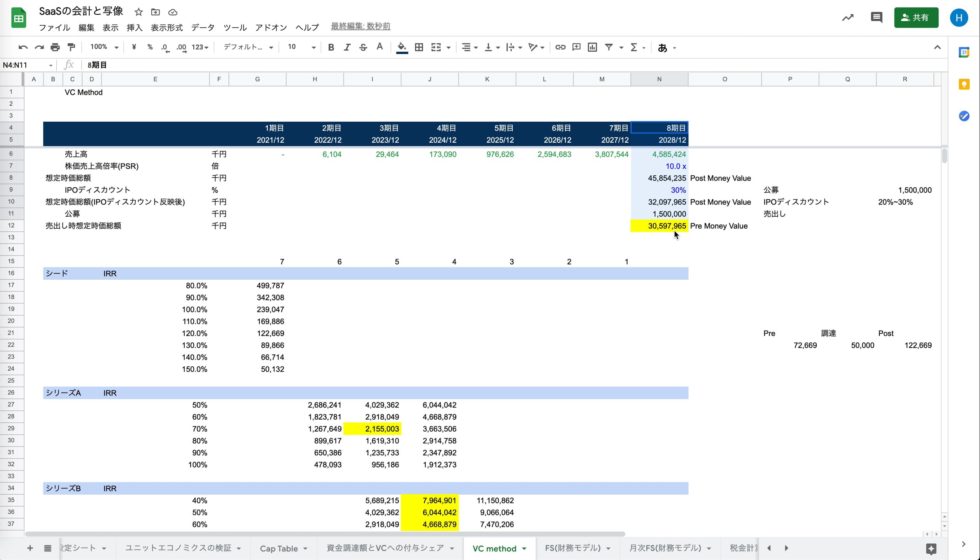The width and height of the screenshot is (980, 560).
Task: Open the number format 123 dropdown
Action: click(200, 47)
